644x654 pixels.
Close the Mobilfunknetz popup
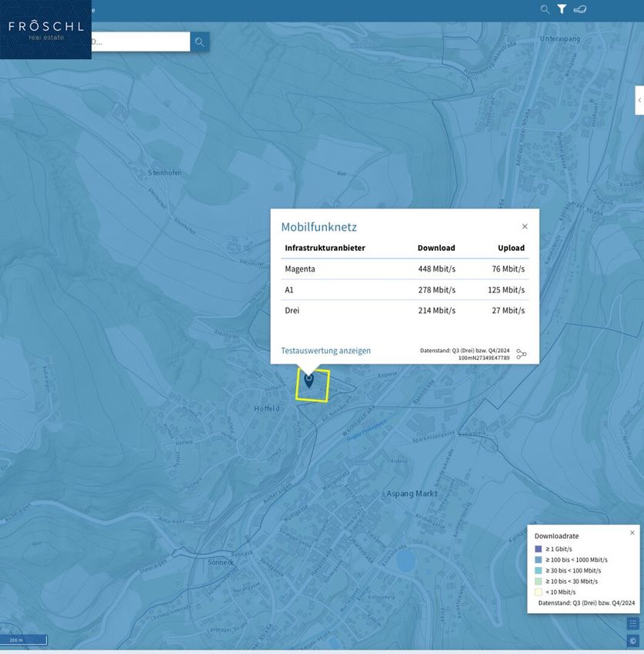[525, 226]
